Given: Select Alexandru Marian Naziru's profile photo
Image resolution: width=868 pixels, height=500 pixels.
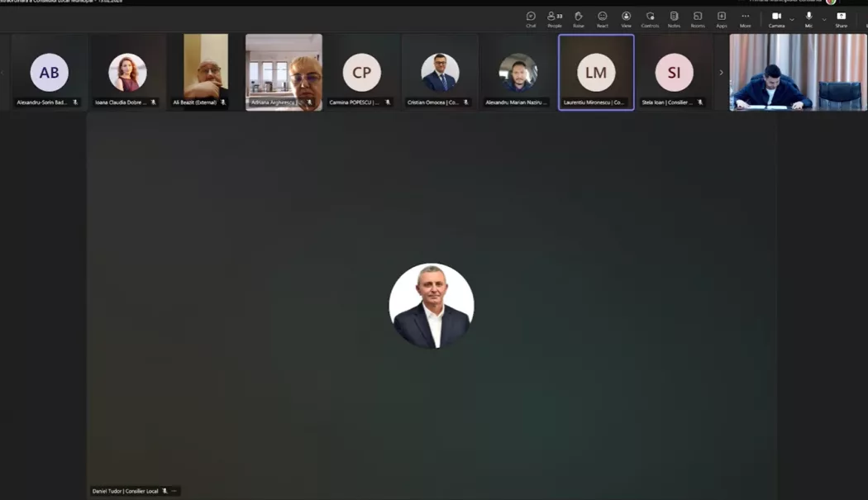Looking at the screenshot, I should tap(518, 73).
